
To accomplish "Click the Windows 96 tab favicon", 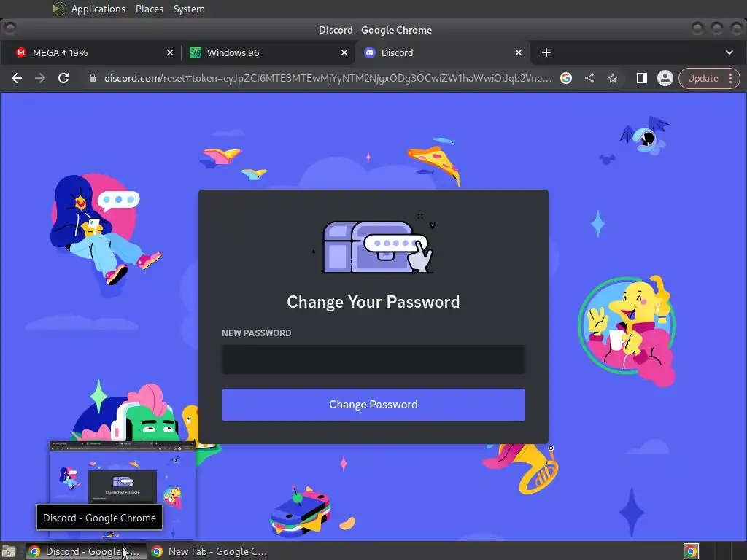I will pos(196,52).
